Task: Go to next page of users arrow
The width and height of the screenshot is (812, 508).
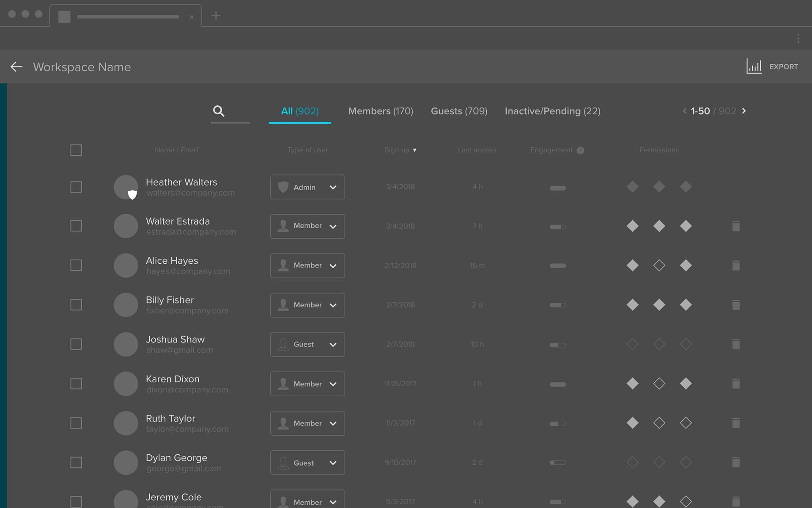Action: 744,111
